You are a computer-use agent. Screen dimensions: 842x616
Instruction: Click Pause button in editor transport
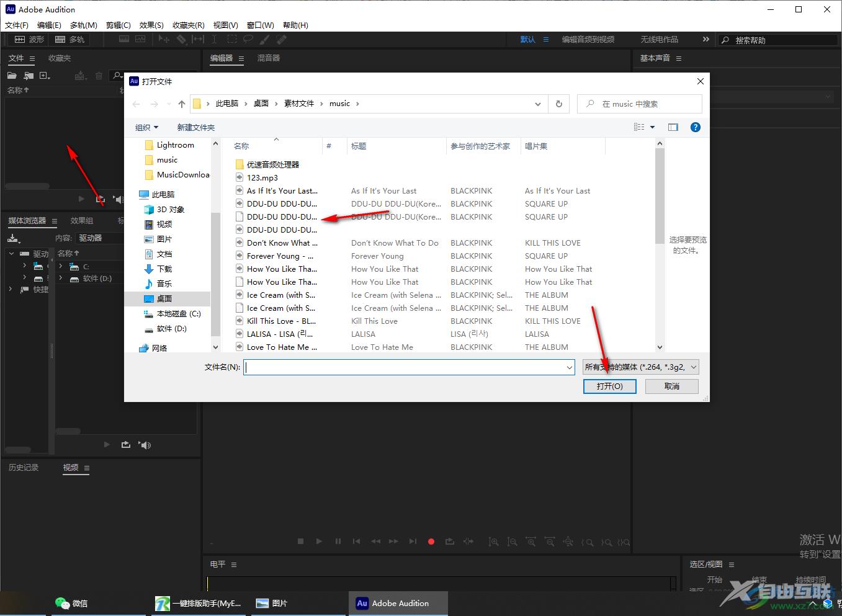[338, 542]
